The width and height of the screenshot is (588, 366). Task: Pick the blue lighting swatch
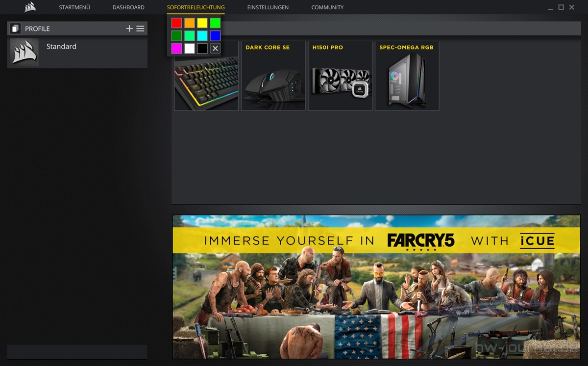tap(215, 35)
